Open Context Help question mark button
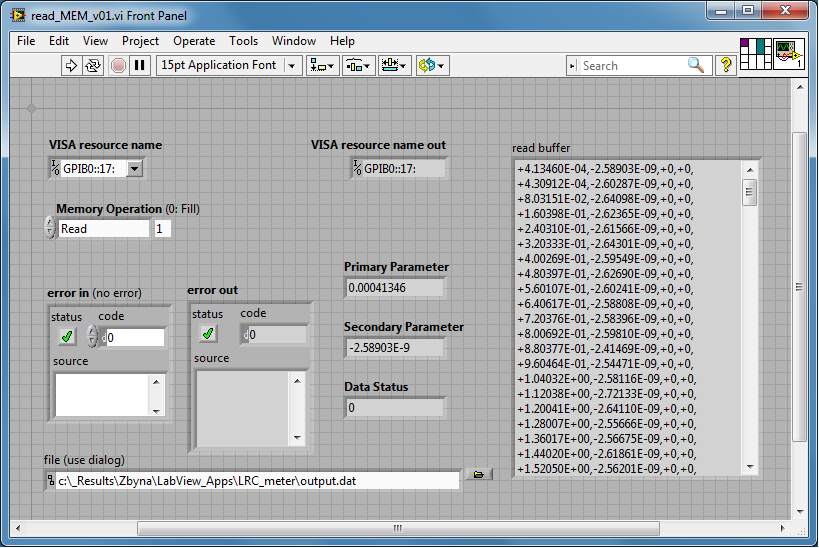Image resolution: width=819 pixels, height=548 pixels. (726, 65)
